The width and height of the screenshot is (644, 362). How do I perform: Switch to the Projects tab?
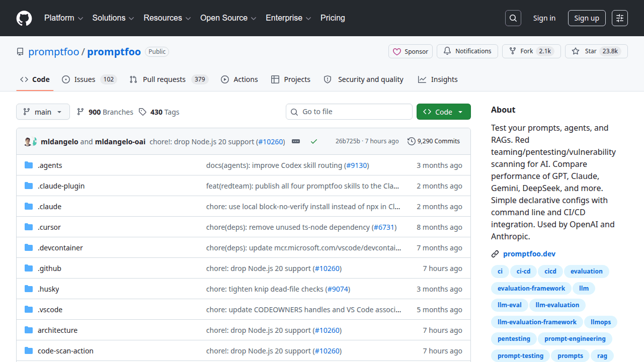(291, 79)
